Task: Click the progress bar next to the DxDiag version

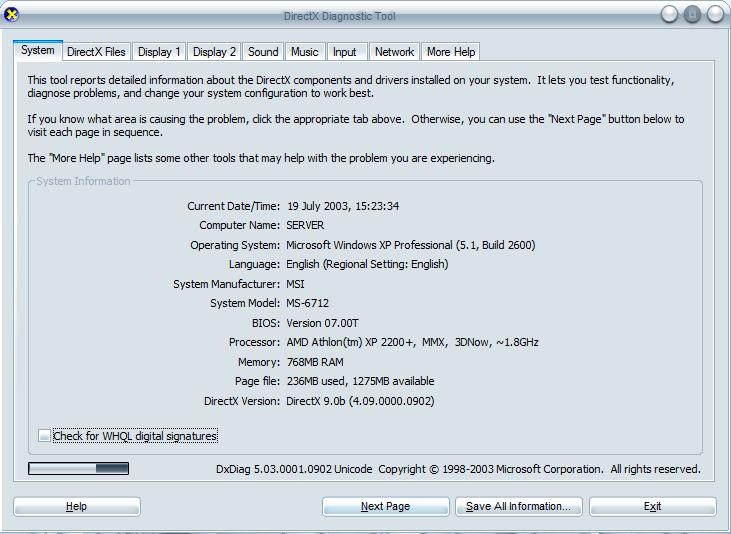Action: point(78,469)
